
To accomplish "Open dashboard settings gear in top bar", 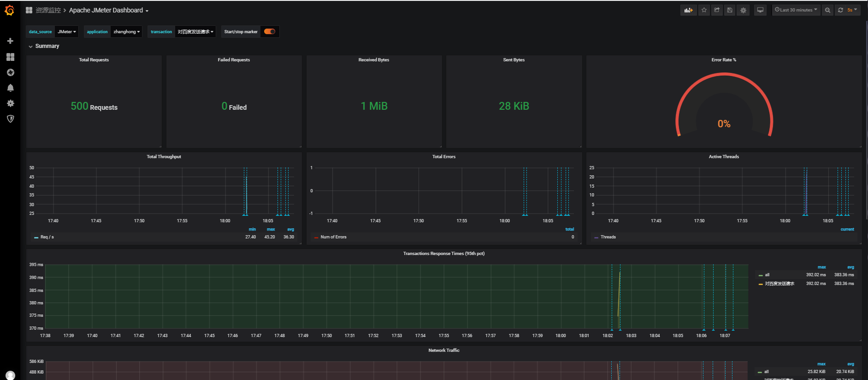I will pos(743,10).
